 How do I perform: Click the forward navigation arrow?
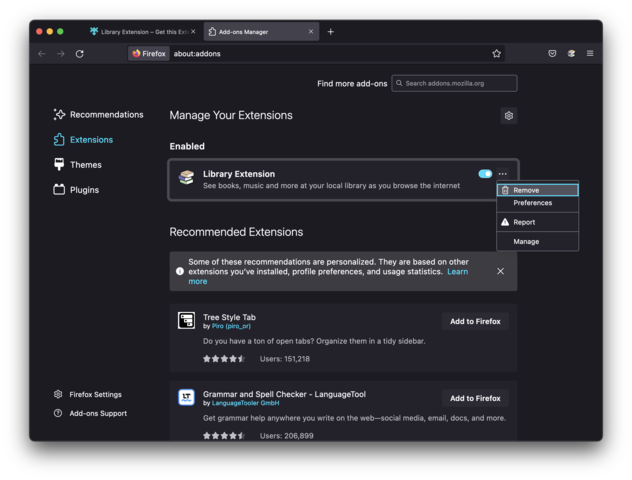click(x=60, y=54)
